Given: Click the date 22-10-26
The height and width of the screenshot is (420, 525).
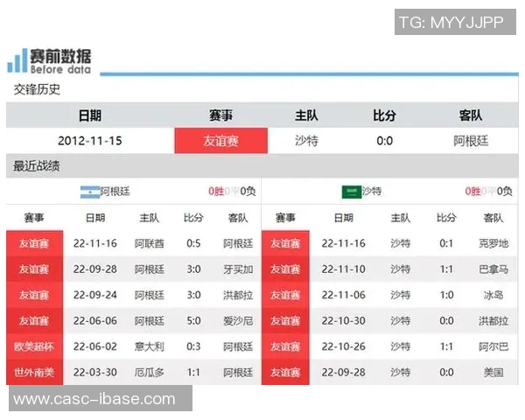Looking at the screenshot, I should coord(344,346).
